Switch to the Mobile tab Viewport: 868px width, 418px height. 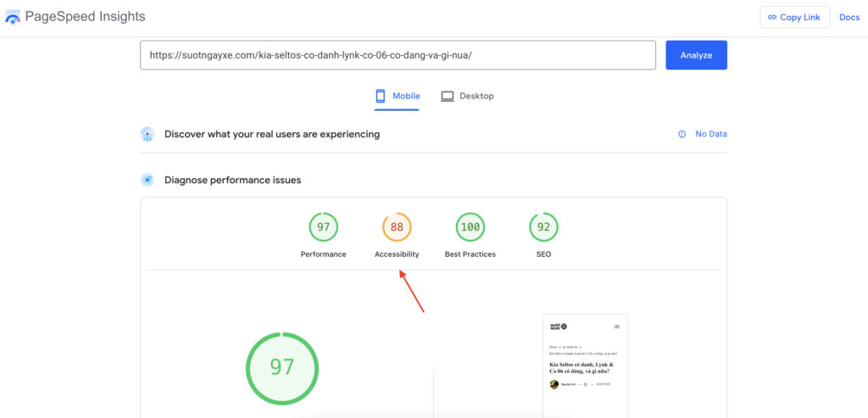[x=397, y=97]
